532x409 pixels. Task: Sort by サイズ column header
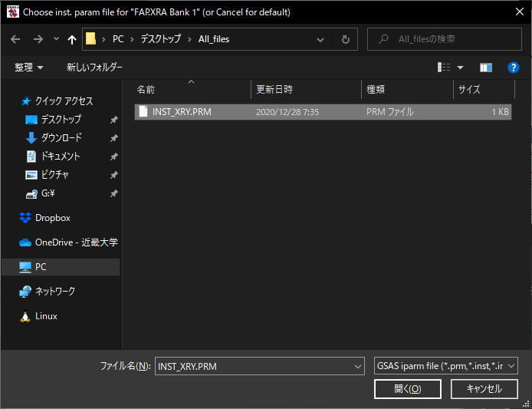pos(484,90)
